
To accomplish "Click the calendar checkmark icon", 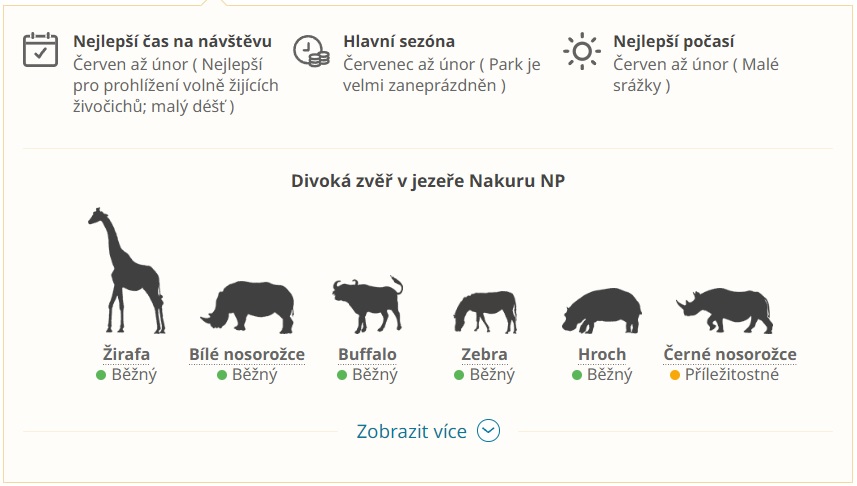I will pyautogui.click(x=40, y=50).
